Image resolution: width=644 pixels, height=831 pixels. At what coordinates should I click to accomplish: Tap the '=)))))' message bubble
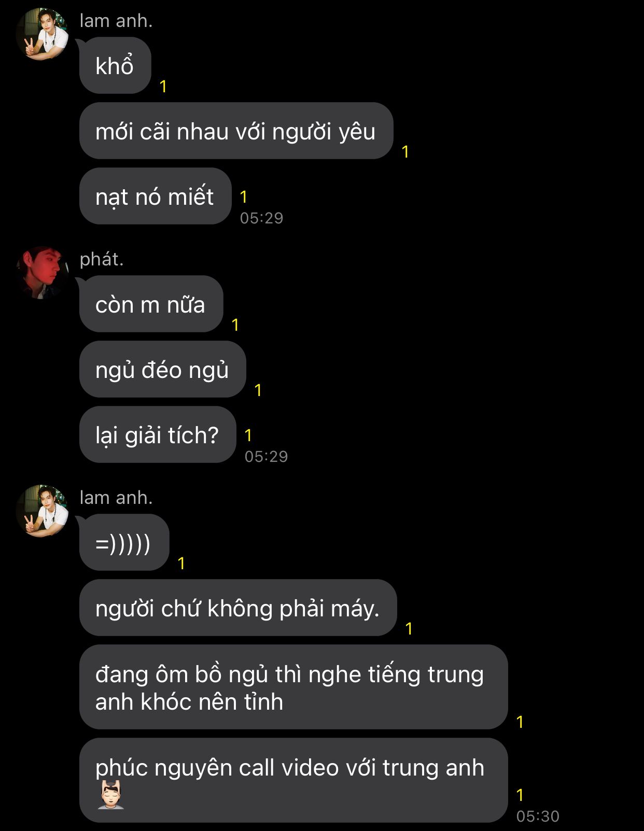coord(124,543)
